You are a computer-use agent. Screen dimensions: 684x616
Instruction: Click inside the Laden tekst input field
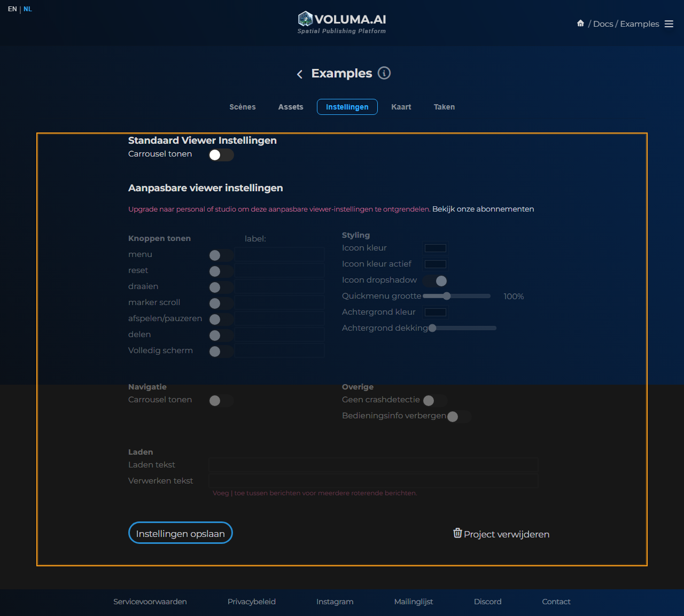click(372, 465)
